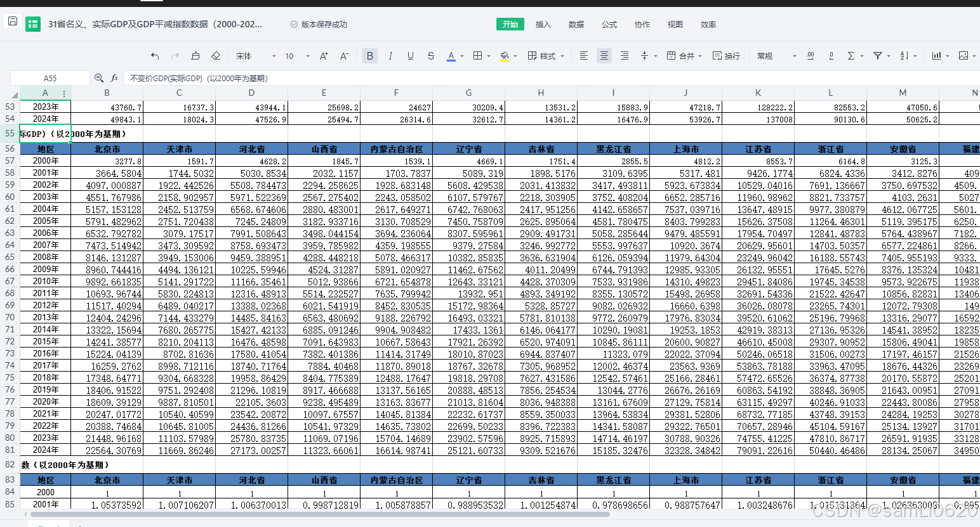Screen dimensions: 980x527
Task: Click the horizontal scrollbar thumb
Action: 319,514
